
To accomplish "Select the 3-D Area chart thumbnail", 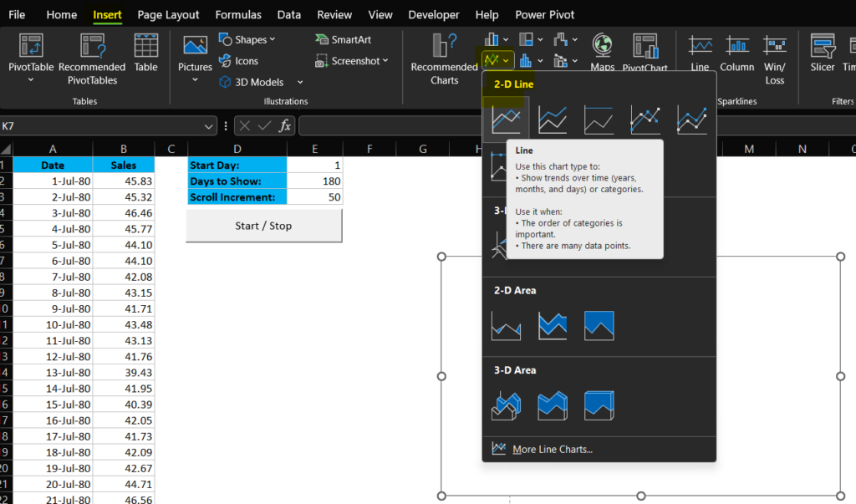I will coord(506,405).
